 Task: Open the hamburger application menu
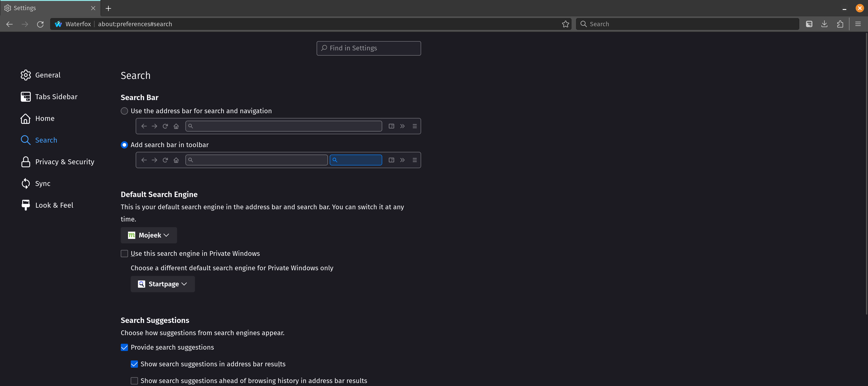coord(858,24)
